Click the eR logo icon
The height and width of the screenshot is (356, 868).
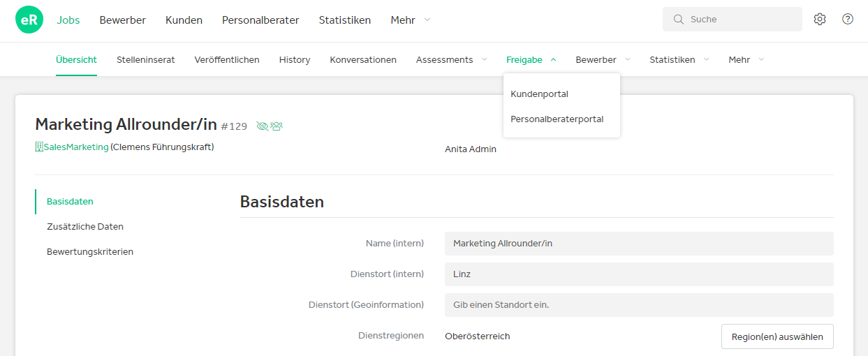pos(29,20)
